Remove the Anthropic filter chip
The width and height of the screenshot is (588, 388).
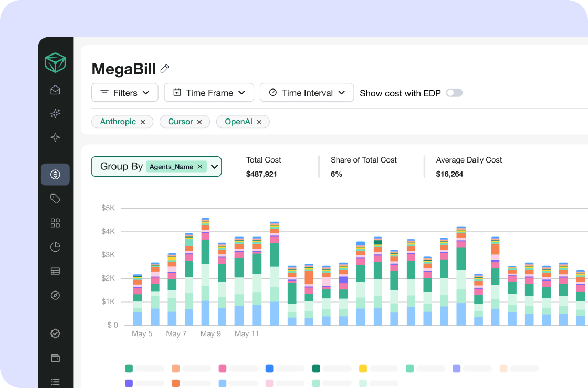(143, 122)
